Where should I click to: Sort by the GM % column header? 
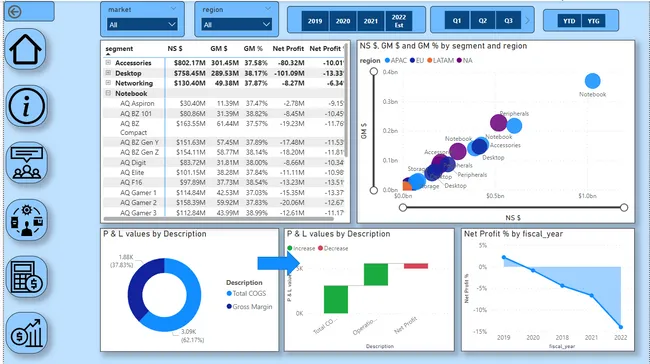point(253,49)
